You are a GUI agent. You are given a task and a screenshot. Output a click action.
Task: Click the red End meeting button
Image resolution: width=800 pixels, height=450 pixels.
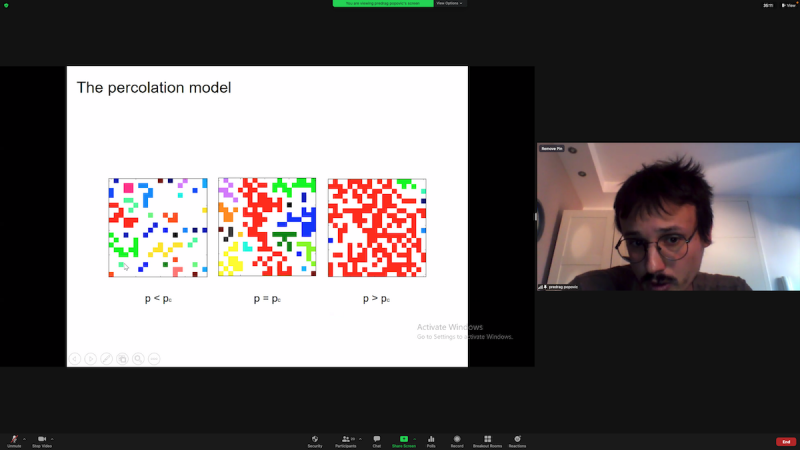pos(786,441)
